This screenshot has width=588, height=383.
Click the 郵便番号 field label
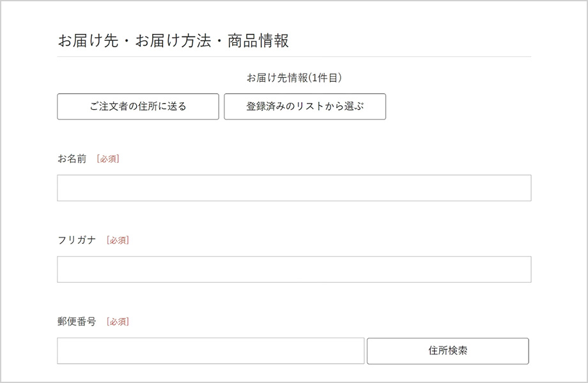coord(77,321)
